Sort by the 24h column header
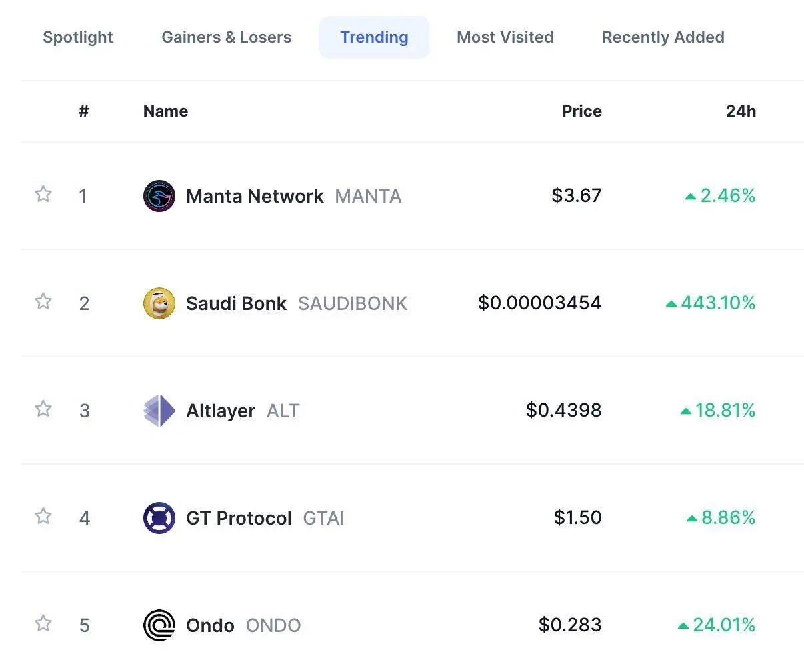 (741, 111)
